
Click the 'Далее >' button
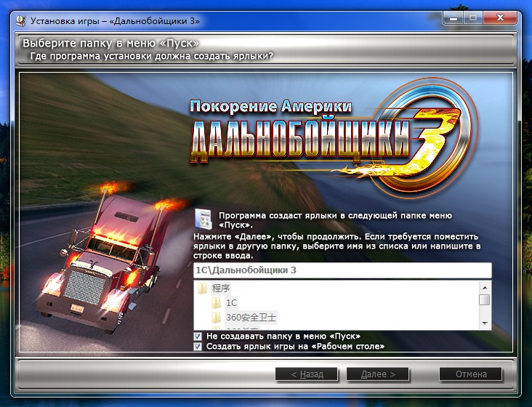pos(378,374)
